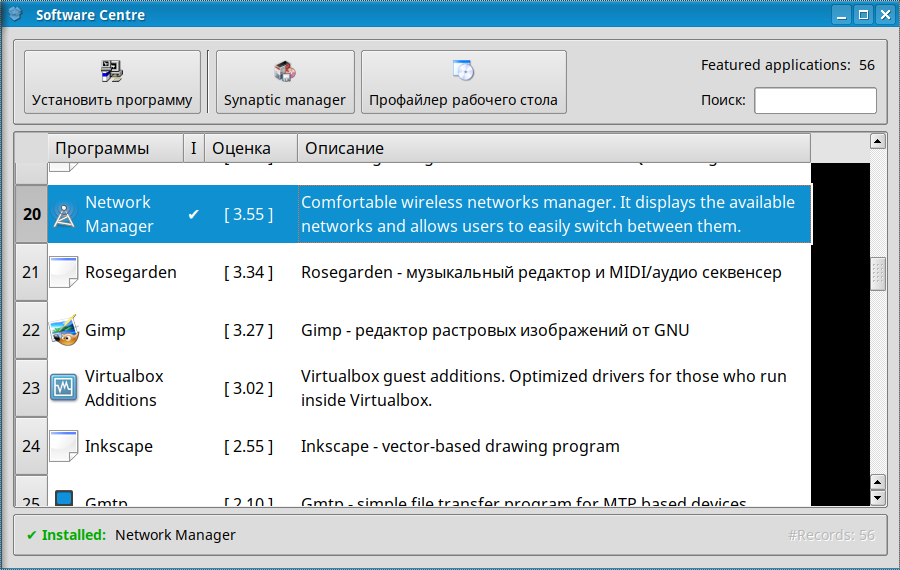
Task: Click the scroll down arrow at bottom
Action: click(x=878, y=498)
